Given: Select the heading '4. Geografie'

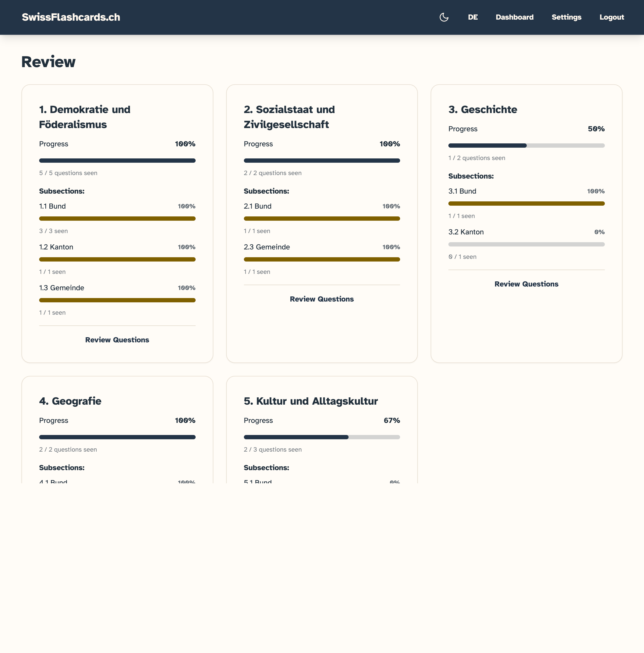Looking at the screenshot, I should tap(70, 401).
